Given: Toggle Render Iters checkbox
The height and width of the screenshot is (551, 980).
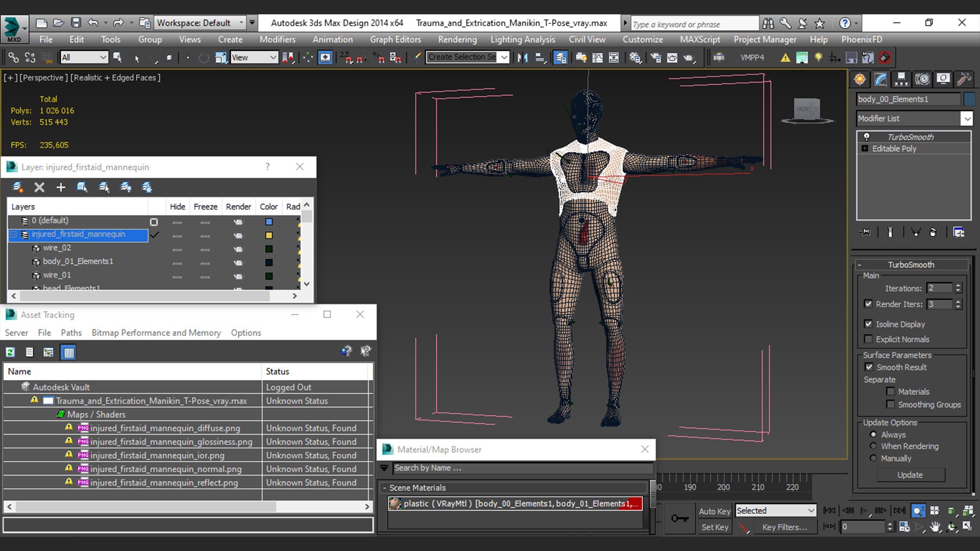Looking at the screenshot, I should click(x=868, y=304).
